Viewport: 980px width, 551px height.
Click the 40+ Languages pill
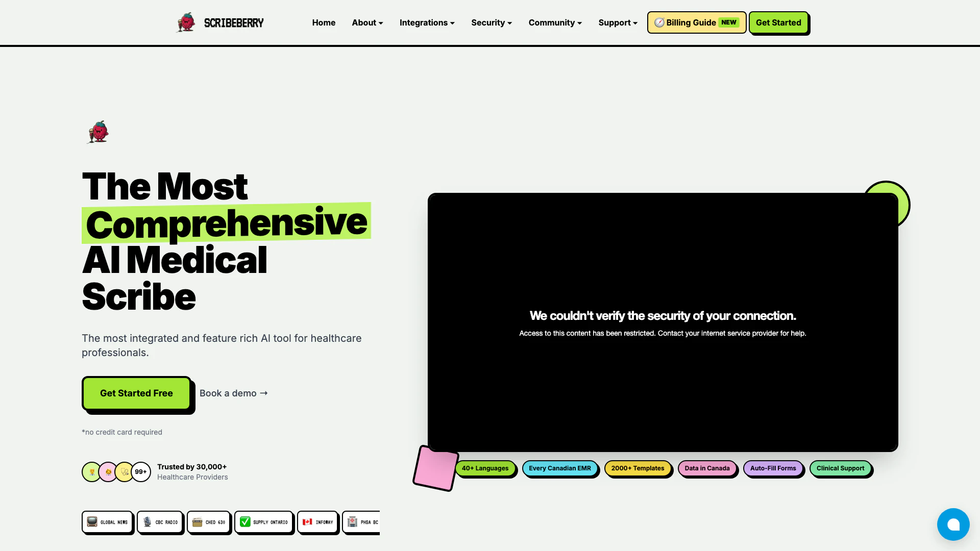click(x=485, y=468)
